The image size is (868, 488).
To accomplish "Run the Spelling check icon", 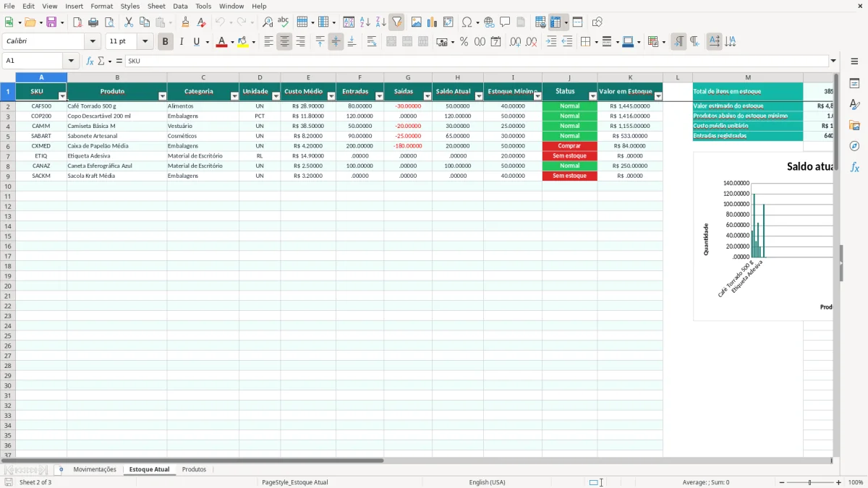I will tap(284, 22).
